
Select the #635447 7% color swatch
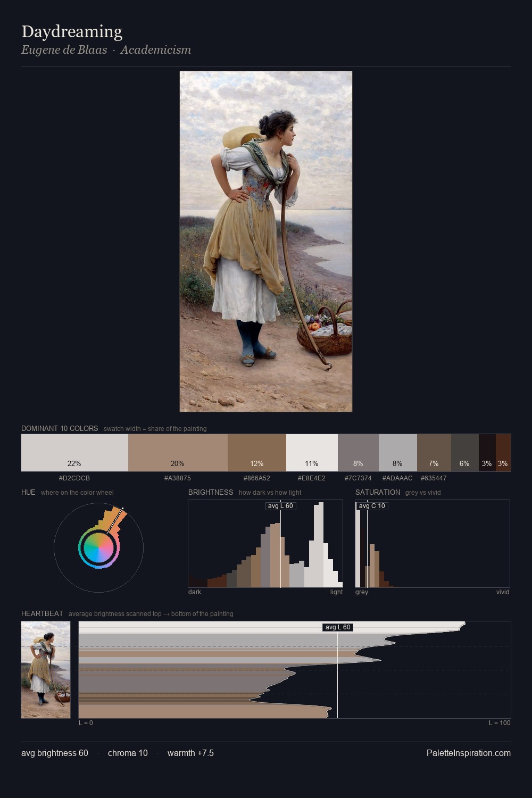click(x=434, y=453)
